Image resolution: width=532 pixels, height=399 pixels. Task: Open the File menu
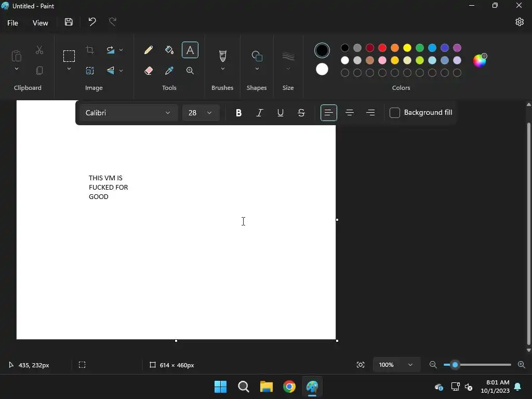pos(12,23)
